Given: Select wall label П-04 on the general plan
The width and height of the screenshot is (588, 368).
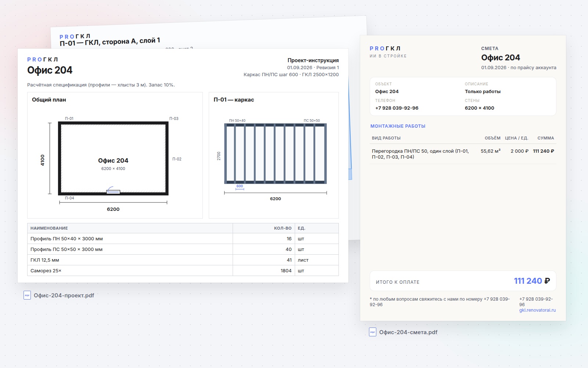Looking at the screenshot, I should [69, 198].
